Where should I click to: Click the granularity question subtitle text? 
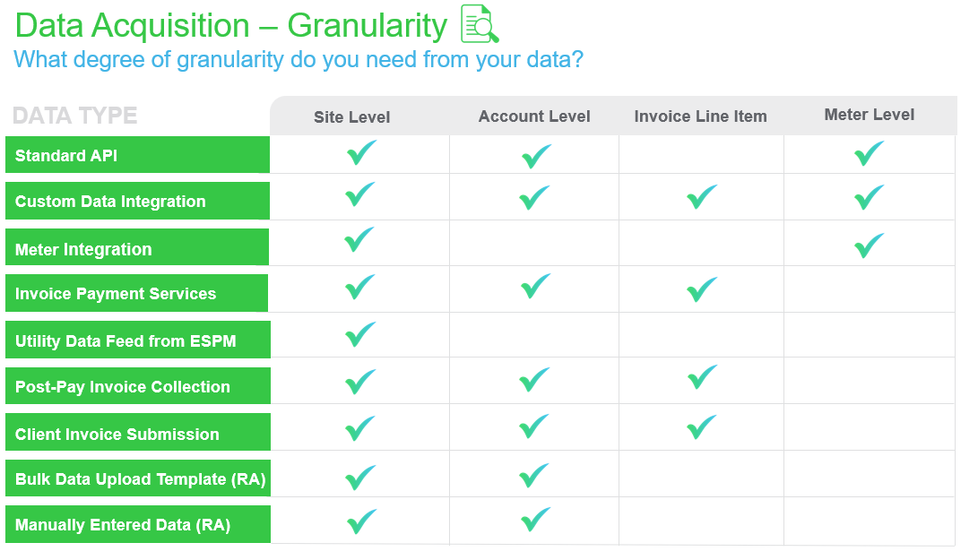[x=299, y=60]
